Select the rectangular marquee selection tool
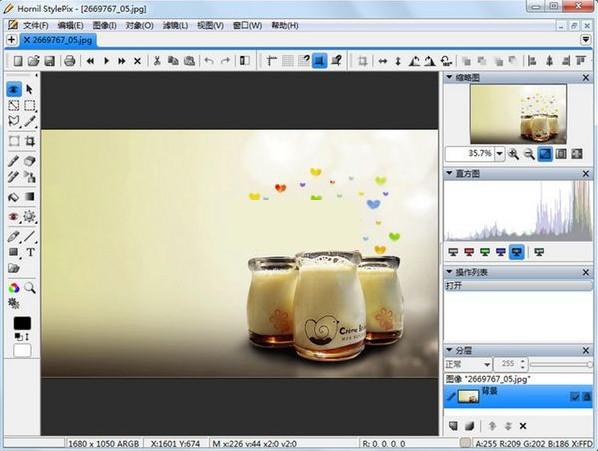Screen dimensions: 598x451 click(x=30, y=105)
